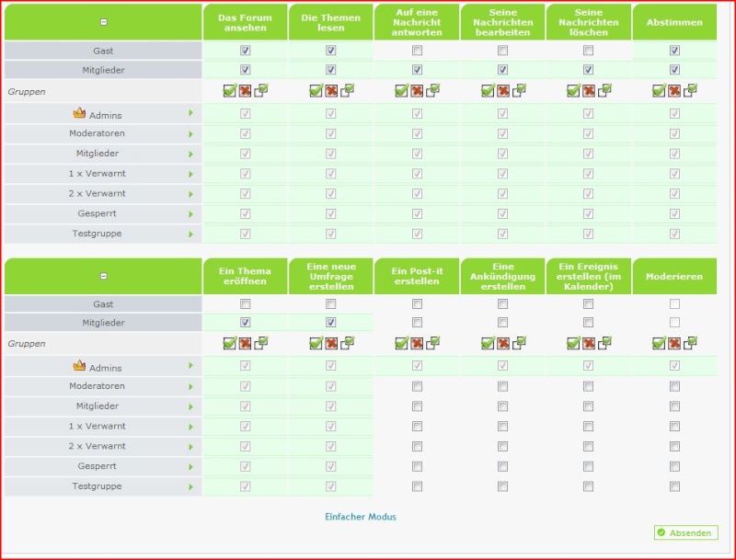736x560 pixels.
Task: Invert group selection for Die Themen lesen
Action: click(348, 90)
